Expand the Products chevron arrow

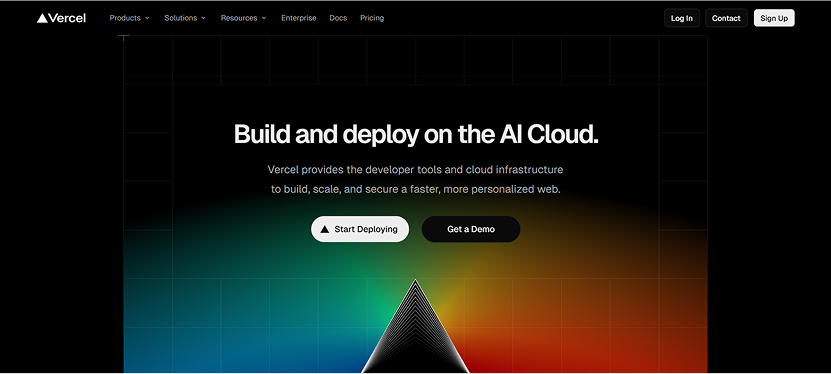147,18
